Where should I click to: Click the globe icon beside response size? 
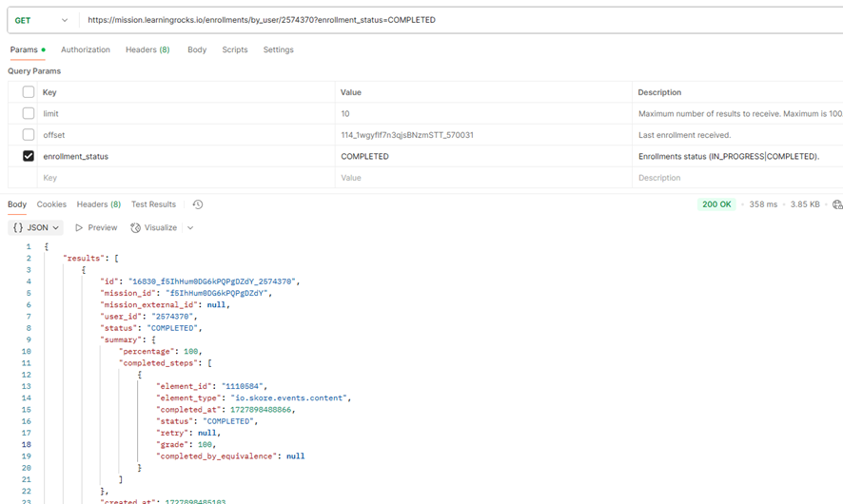click(x=836, y=204)
